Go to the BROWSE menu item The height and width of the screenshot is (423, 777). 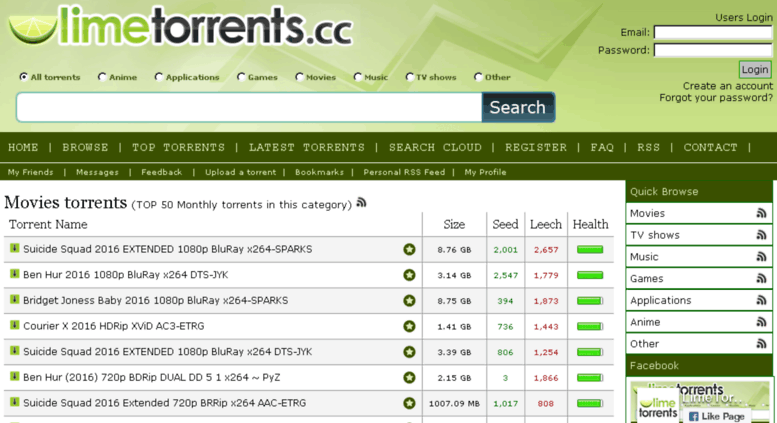click(x=85, y=147)
